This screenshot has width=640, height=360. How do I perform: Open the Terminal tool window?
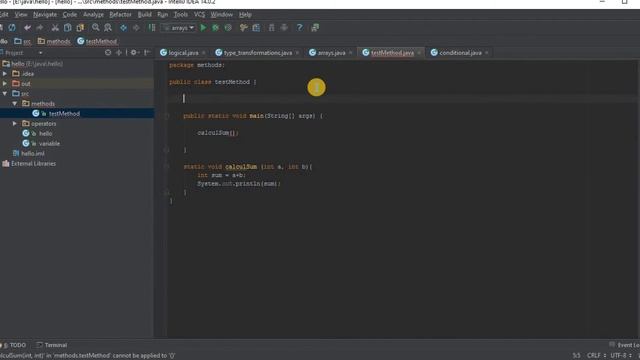[x=51, y=345]
